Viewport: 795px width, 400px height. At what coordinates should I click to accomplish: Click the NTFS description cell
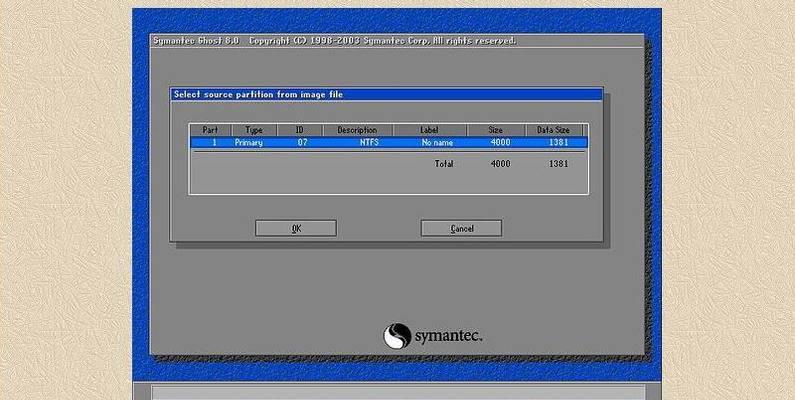tap(369, 142)
